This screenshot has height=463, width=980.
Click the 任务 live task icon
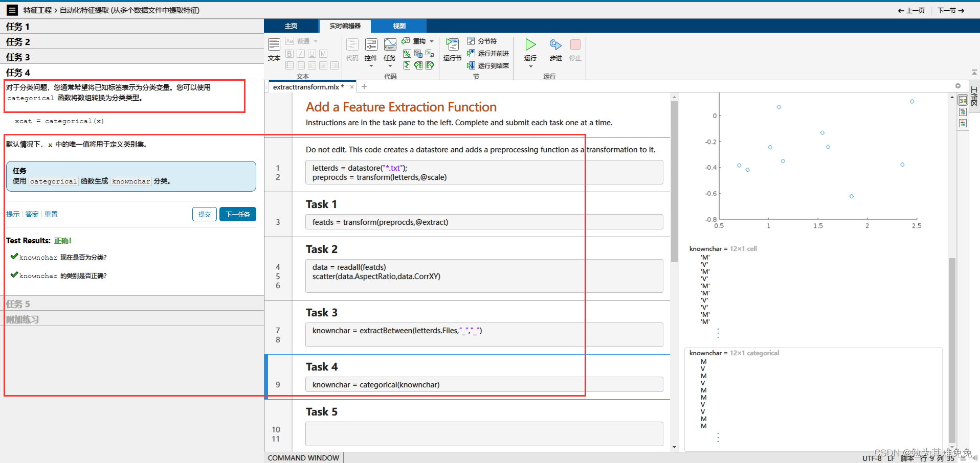pos(390,44)
